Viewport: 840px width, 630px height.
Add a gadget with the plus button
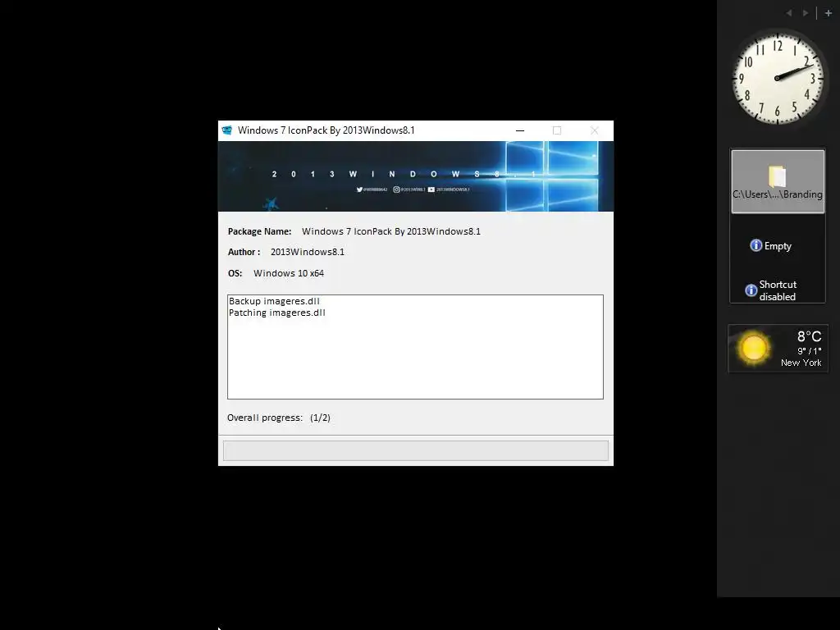[x=829, y=13]
